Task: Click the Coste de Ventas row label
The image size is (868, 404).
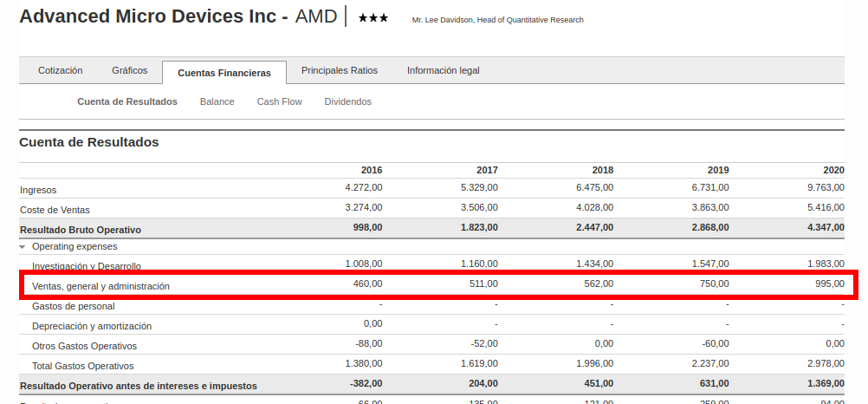Action: point(55,210)
